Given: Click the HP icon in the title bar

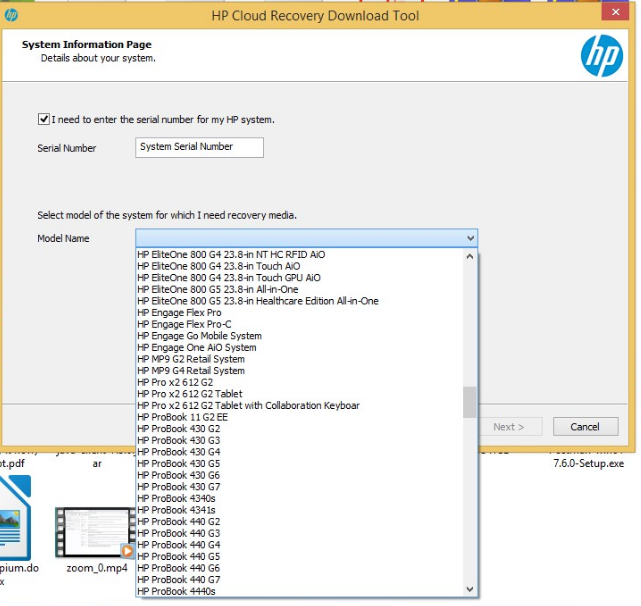Looking at the screenshot, I should pos(12,15).
